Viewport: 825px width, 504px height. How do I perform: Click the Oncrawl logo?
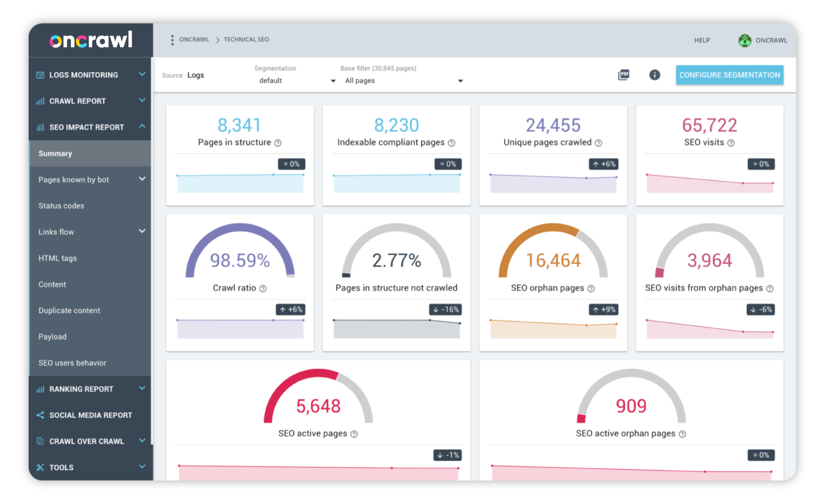91,40
